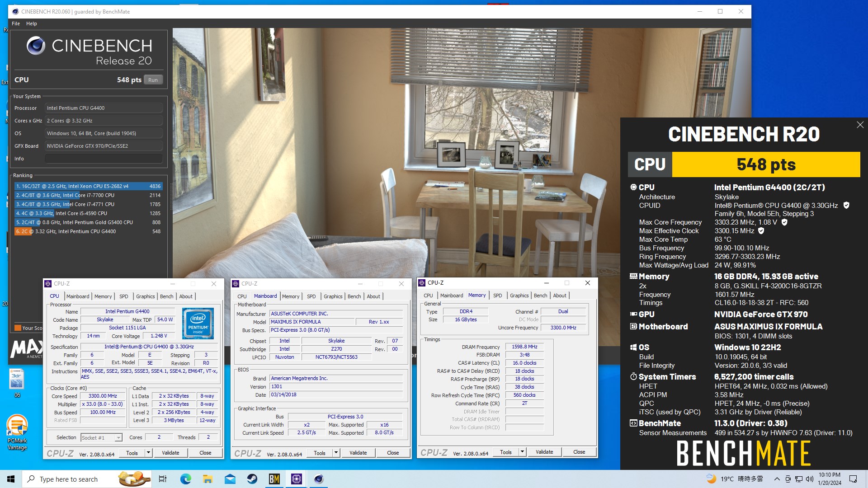Image resolution: width=868 pixels, height=488 pixels.
Task: Click the Cinebench sphere logo icon
Action: [x=36, y=46]
